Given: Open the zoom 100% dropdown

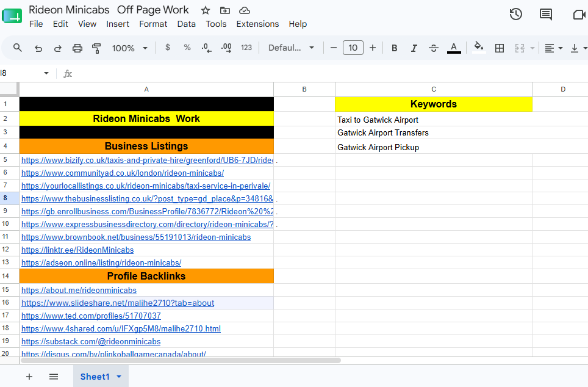Looking at the screenshot, I should coord(129,48).
